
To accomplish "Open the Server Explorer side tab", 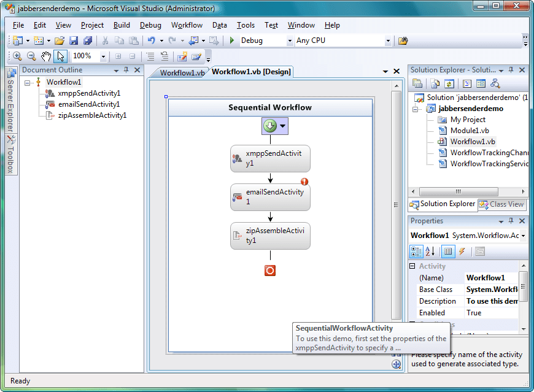I will 11,101.
